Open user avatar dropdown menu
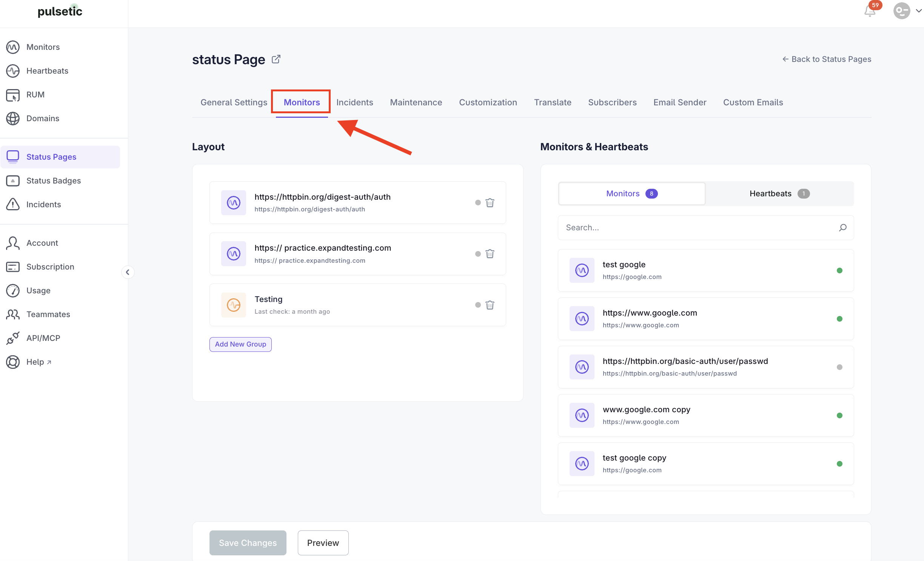The image size is (924, 561). coord(907,11)
